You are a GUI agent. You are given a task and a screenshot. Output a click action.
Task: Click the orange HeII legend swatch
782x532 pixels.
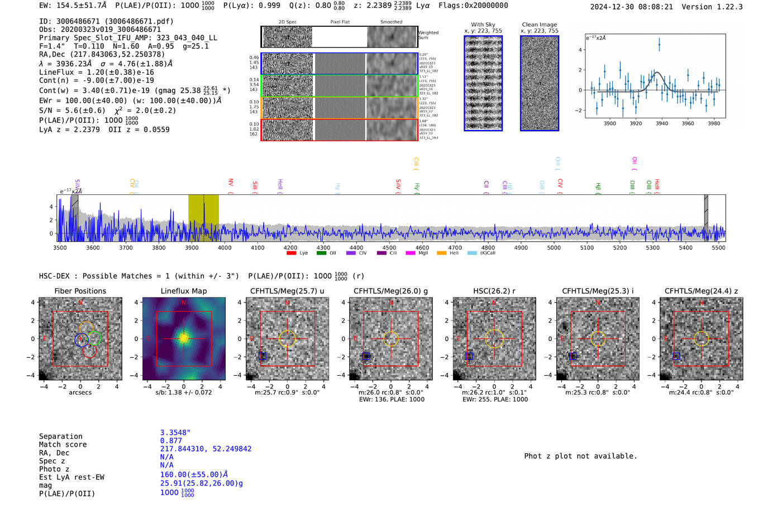point(442,253)
